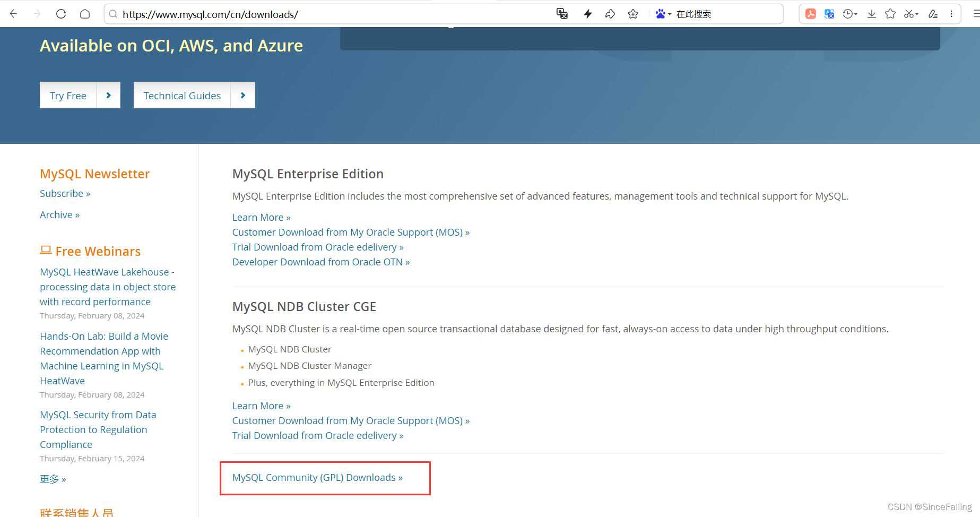
Task: Click 'Plus, everything in MySQL Enterprise Edition'
Action: point(341,383)
